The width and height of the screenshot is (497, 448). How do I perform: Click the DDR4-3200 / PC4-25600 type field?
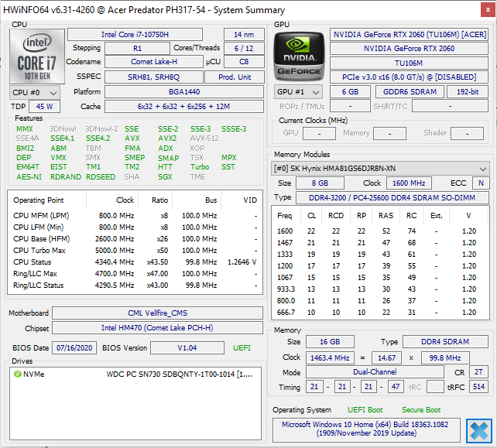[x=392, y=198]
